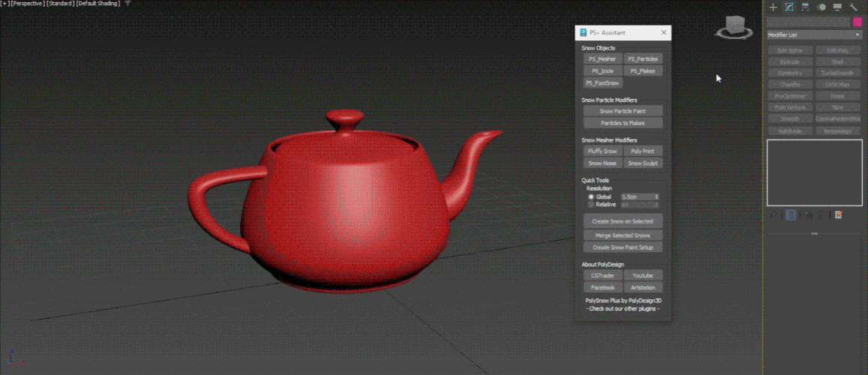Click the Symmetry modifier button
This screenshot has height=375, width=868.
tap(790, 73)
